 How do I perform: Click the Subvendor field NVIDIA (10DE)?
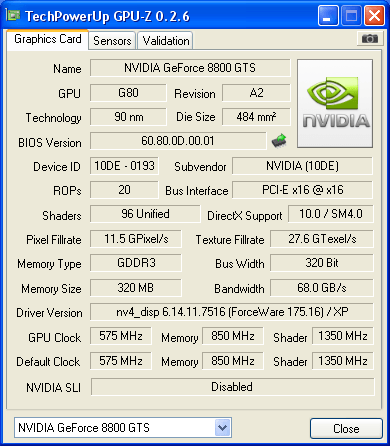click(302, 166)
